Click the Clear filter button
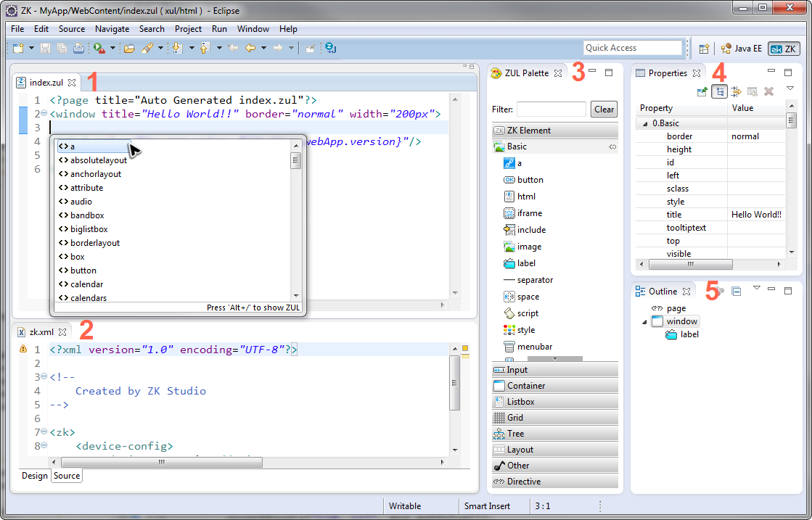 [604, 110]
